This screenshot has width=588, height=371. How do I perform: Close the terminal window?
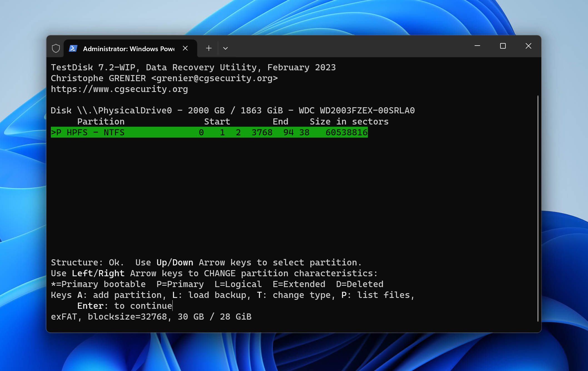coord(528,46)
